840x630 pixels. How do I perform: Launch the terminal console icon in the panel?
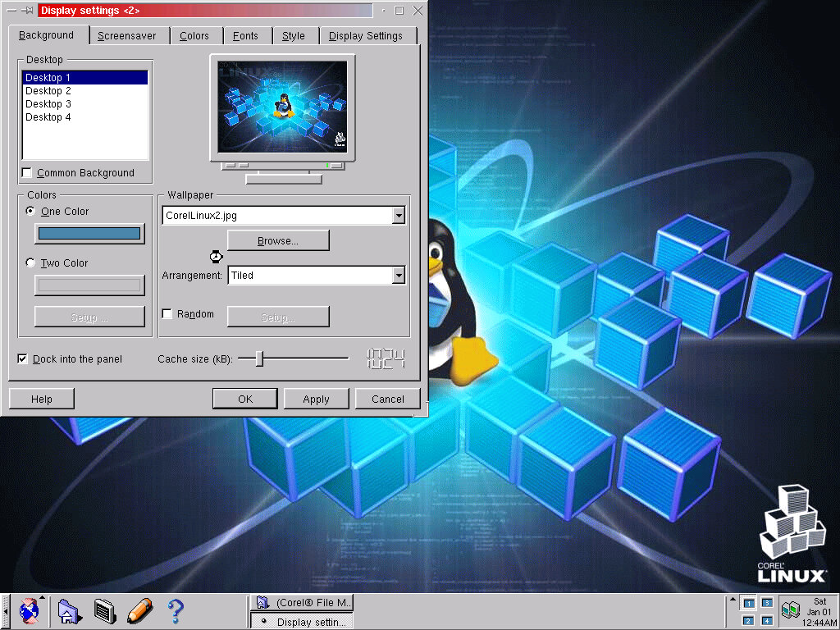[103, 611]
